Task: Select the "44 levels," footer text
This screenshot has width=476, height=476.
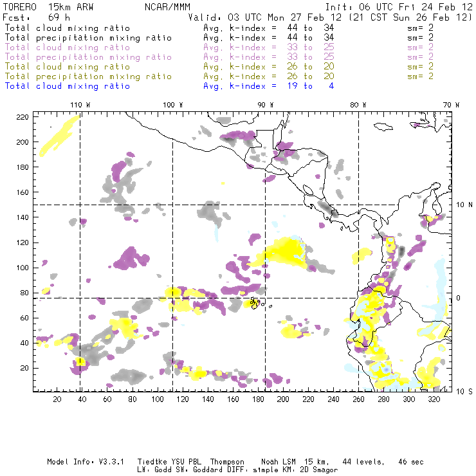Action: [x=363, y=462]
